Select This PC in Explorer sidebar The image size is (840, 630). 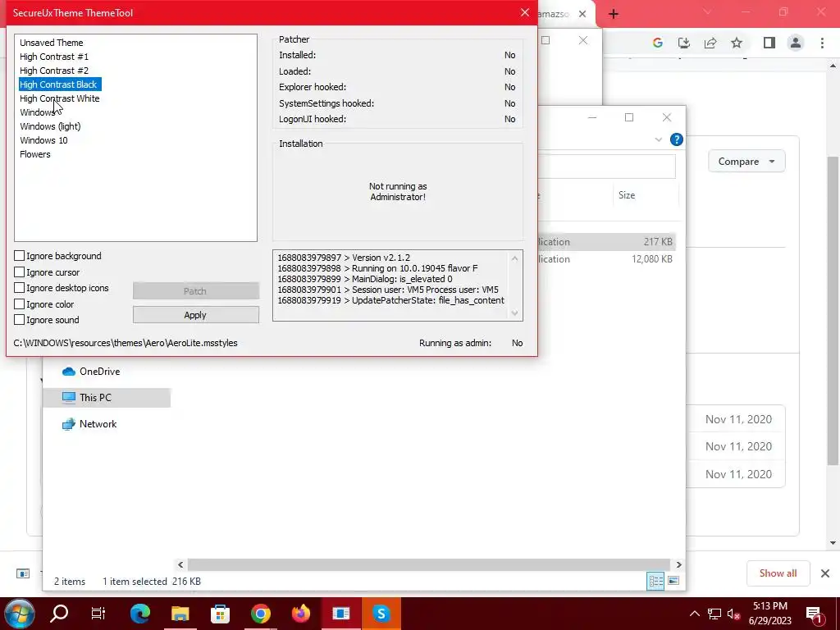click(107, 398)
